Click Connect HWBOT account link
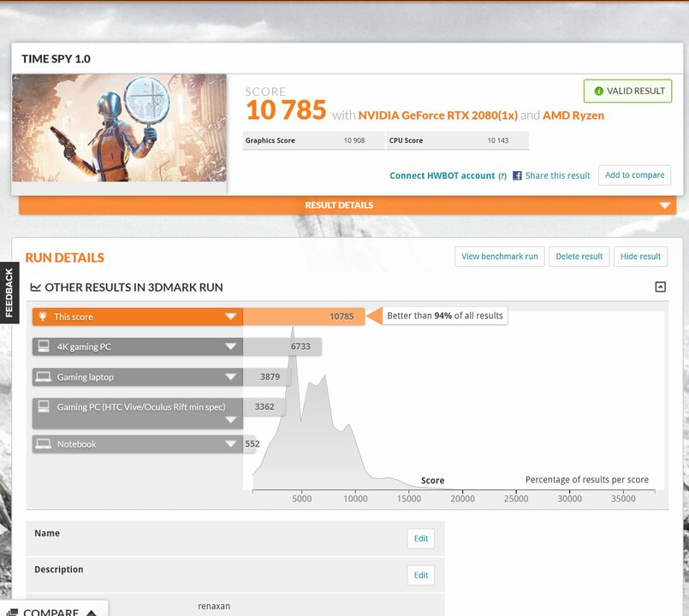This screenshot has width=689, height=616. click(x=442, y=175)
